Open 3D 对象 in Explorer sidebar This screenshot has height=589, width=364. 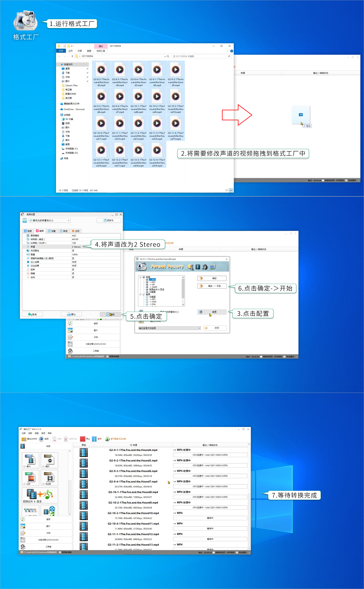click(x=67, y=119)
